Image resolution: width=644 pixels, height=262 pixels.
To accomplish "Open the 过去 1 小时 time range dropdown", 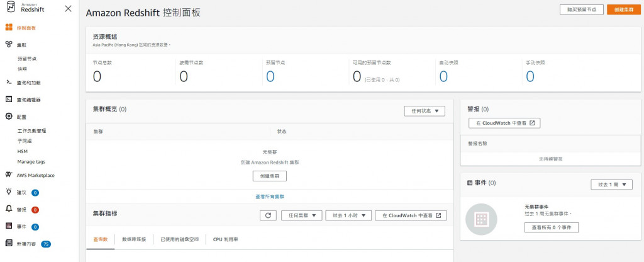I will [x=348, y=215].
